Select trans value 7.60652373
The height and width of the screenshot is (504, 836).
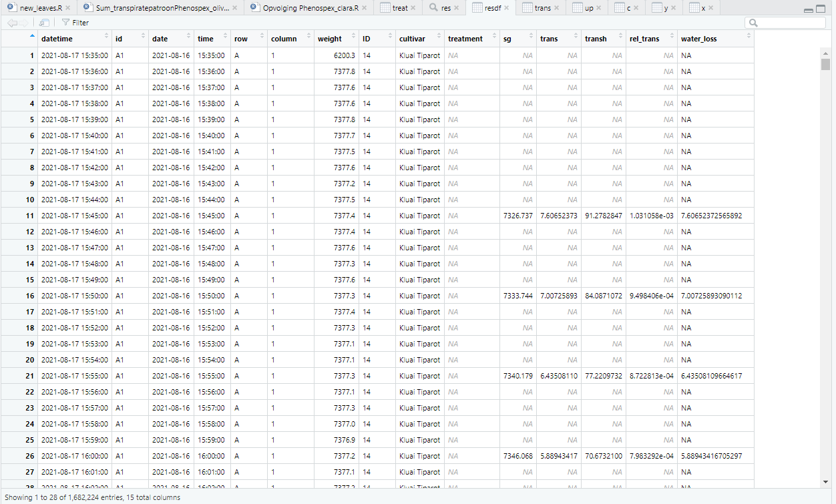point(559,216)
